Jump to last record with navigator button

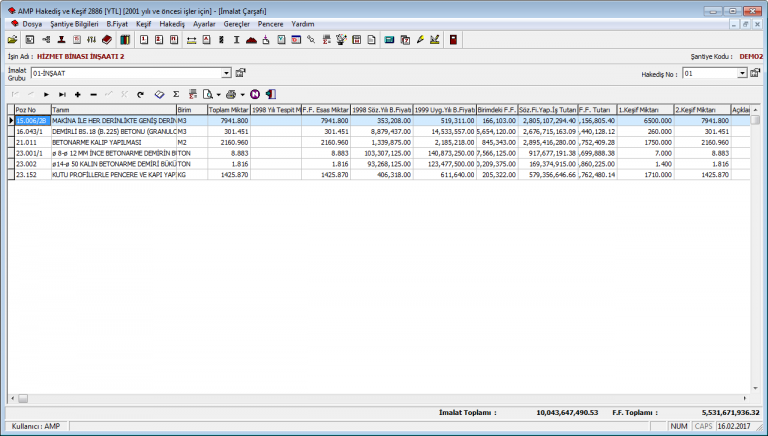62,93
